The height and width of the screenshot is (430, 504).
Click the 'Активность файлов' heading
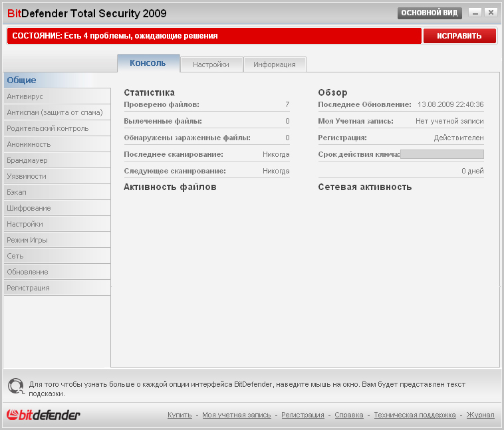coord(170,187)
